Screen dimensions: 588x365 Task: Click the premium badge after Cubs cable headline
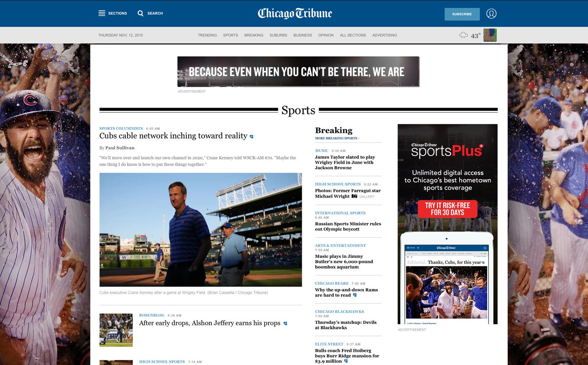pos(251,137)
